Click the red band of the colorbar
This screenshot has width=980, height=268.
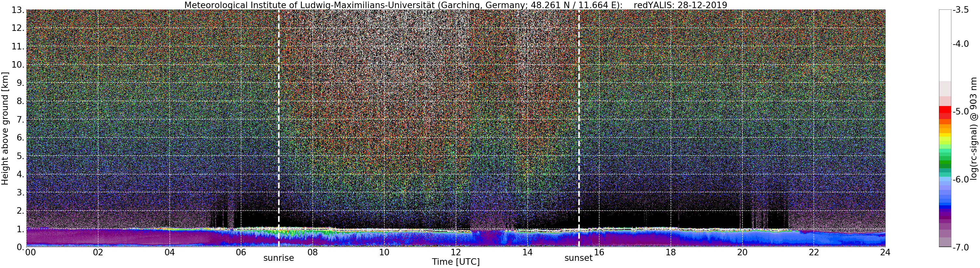(945, 113)
